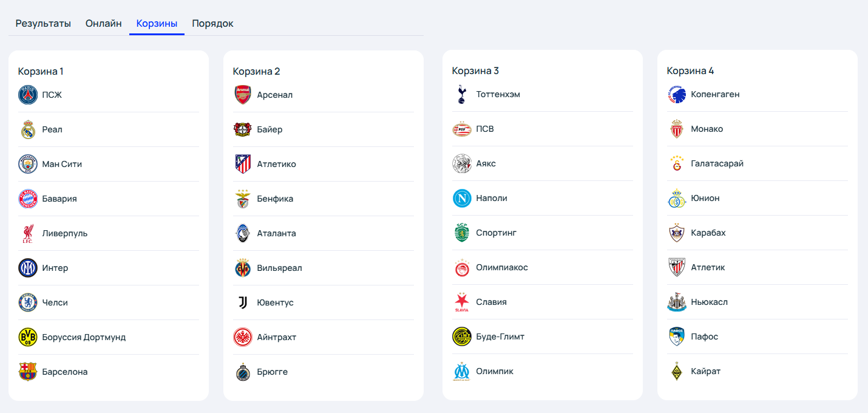This screenshot has width=868, height=413.
Task: Open the Барселона team link
Action: click(65, 372)
